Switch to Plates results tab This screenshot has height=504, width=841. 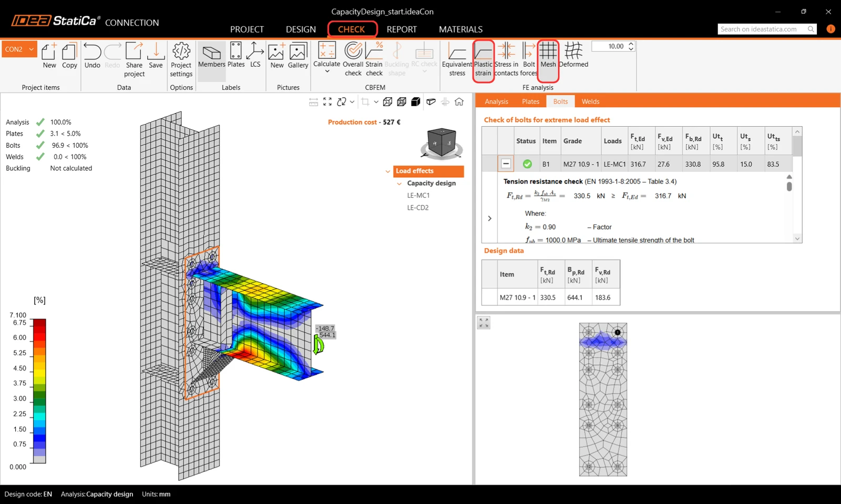530,101
